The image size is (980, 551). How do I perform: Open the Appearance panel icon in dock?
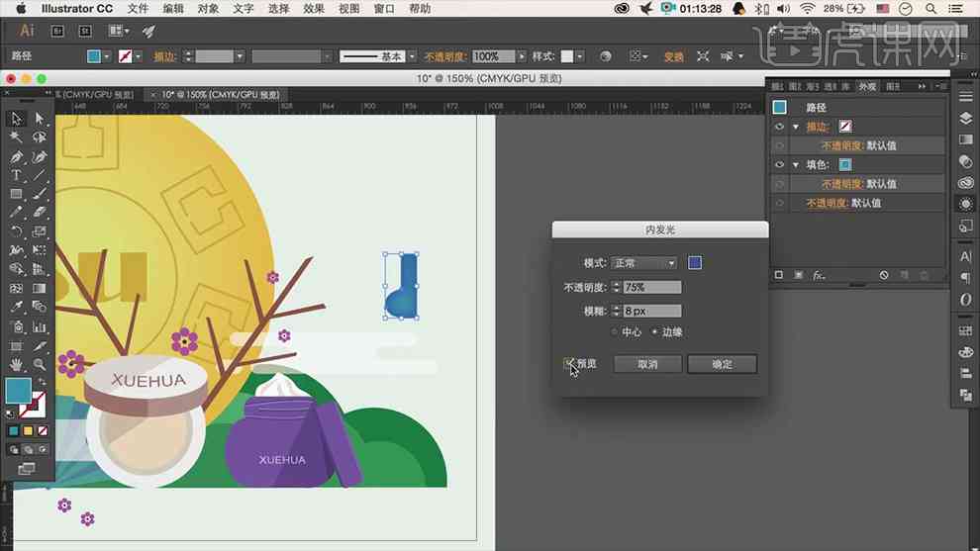[965, 204]
